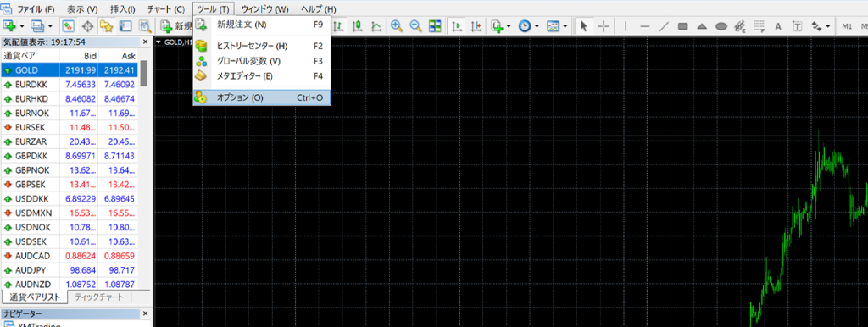This screenshot has width=868, height=327.
Task: Click the M1 timeframe button
Action: pyautogui.click(x=847, y=26)
